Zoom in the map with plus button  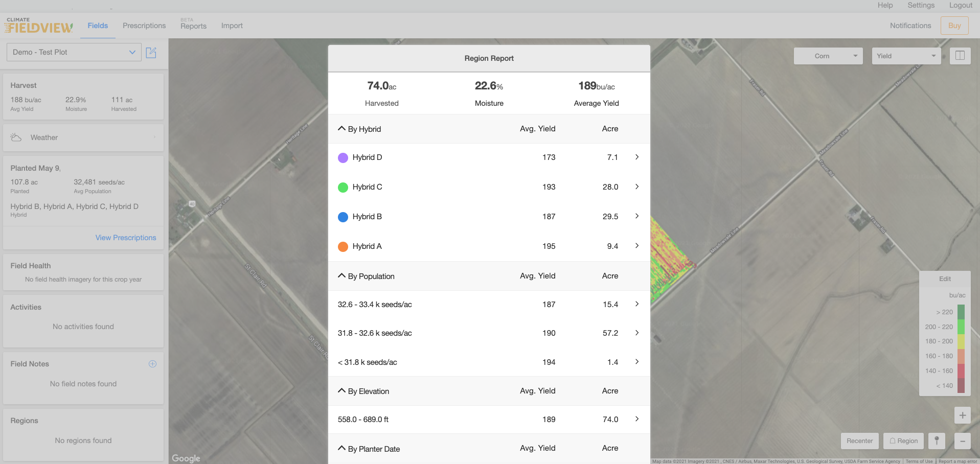[963, 415]
